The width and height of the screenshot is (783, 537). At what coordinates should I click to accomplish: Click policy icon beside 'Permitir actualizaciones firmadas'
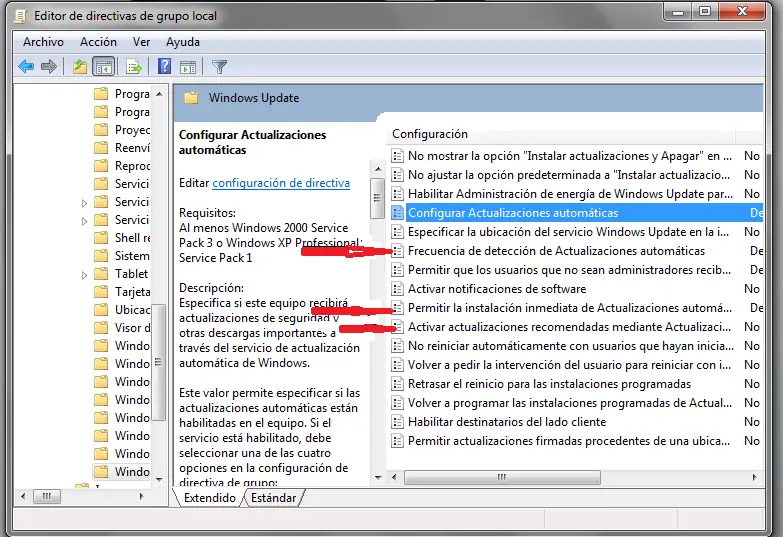(397, 441)
